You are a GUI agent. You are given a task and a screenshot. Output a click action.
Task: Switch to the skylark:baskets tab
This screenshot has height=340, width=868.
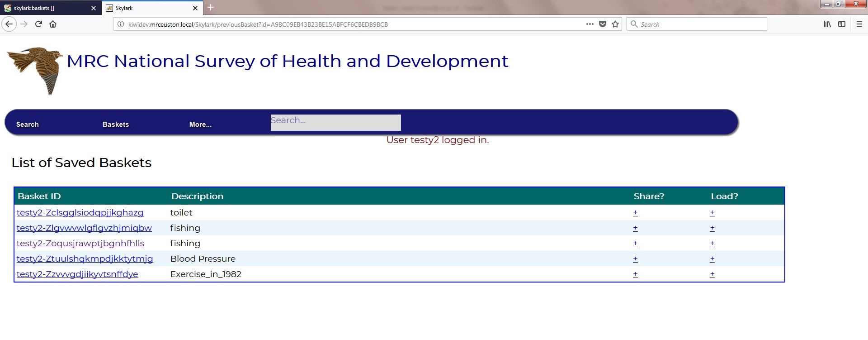[50, 8]
